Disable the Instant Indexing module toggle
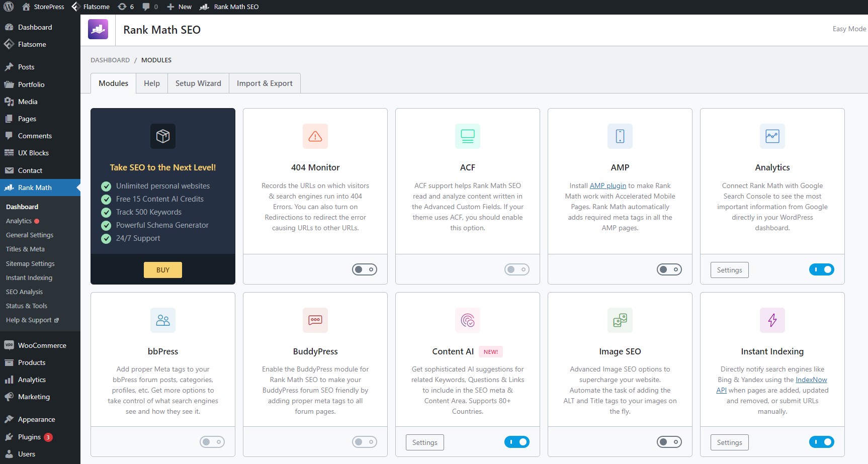Screen dimensions: 868x464 (822, 442)
